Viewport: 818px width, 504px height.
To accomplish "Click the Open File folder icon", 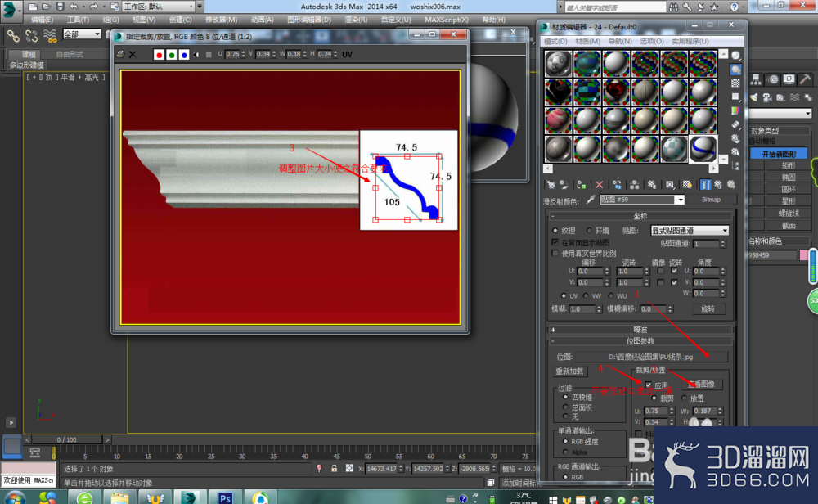I will (x=46, y=7).
